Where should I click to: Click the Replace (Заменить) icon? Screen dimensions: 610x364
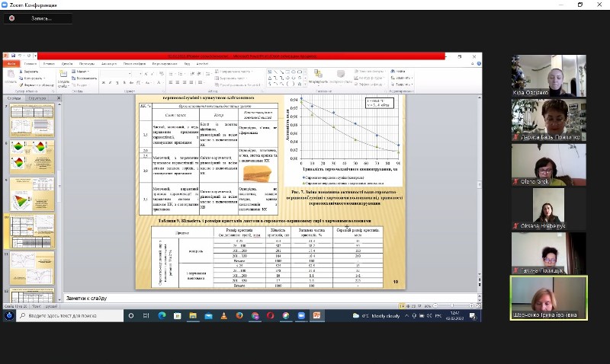(x=393, y=78)
